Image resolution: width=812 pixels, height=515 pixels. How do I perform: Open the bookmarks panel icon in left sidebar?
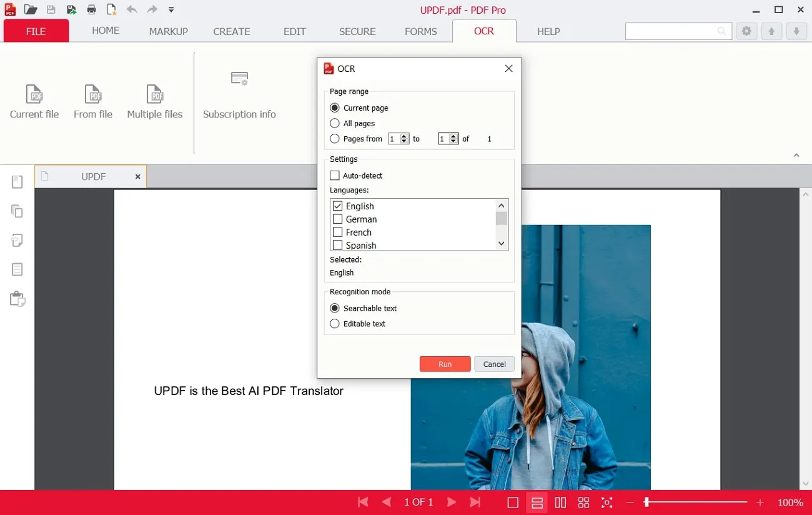point(17,182)
